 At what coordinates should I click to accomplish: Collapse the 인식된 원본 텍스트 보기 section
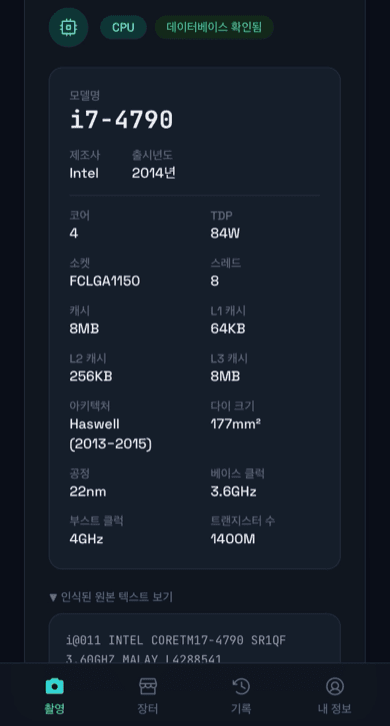[x=111, y=597]
